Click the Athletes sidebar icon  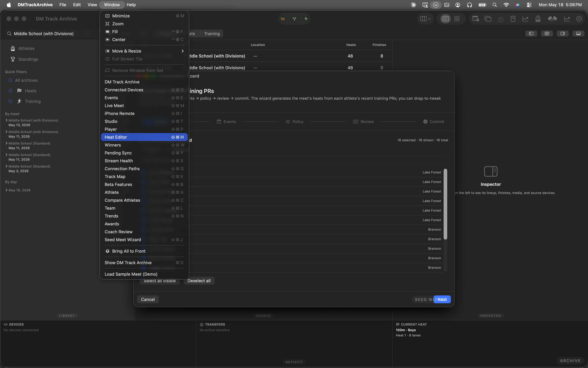point(13,48)
